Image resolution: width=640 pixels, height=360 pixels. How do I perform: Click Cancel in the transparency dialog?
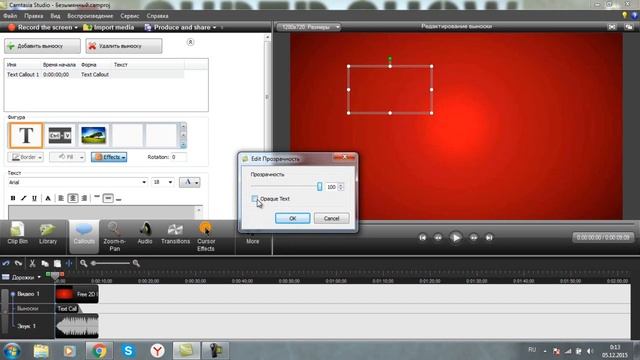(331, 218)
